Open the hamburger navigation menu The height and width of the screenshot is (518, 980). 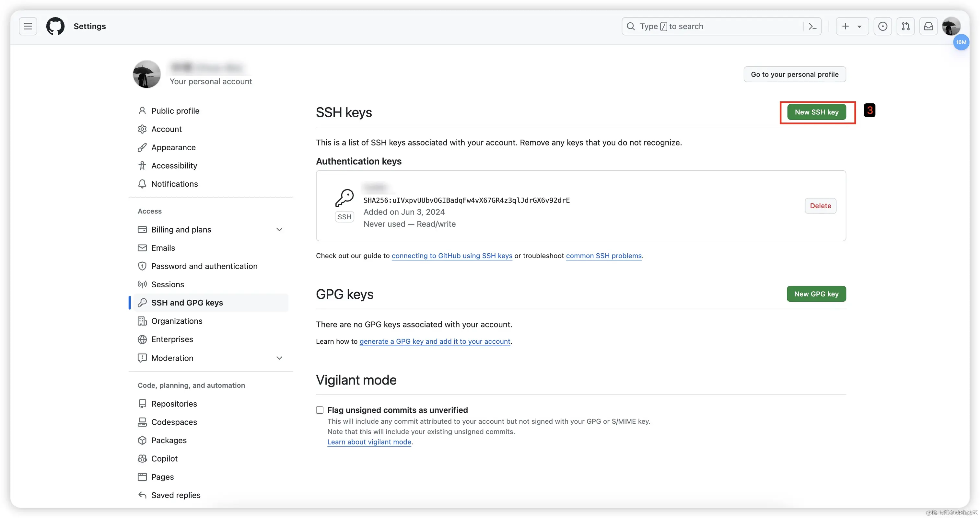tap(28, 26)
